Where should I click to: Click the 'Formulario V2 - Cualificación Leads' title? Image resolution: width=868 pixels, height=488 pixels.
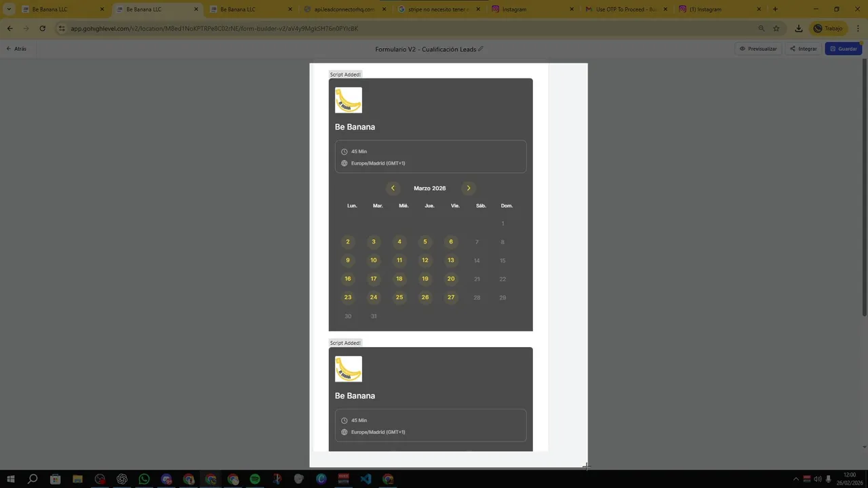coord(426,49)
